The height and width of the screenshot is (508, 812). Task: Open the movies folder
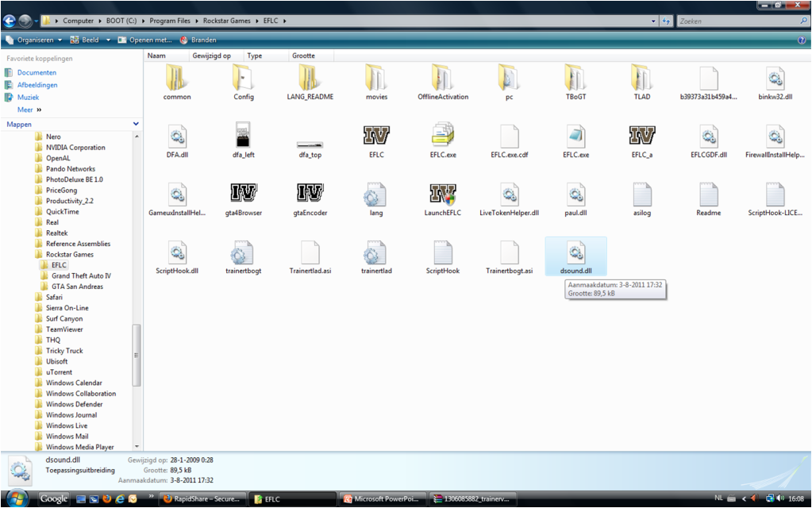click(376, 83)
